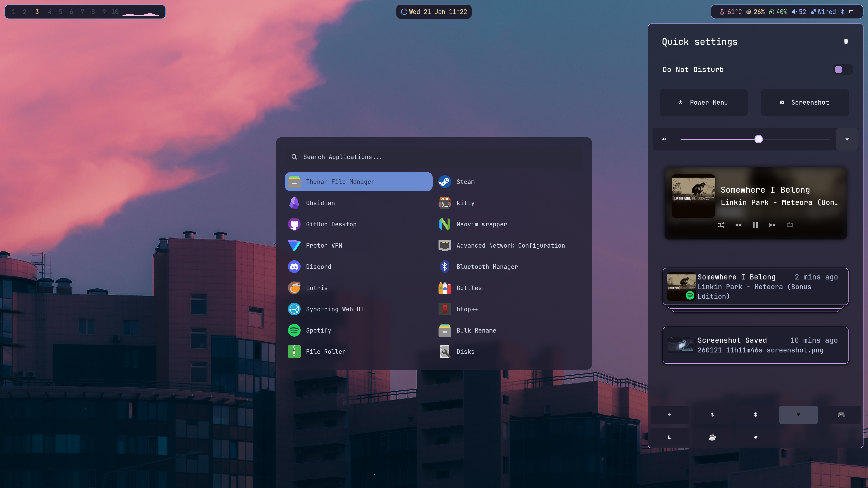Switch to workspace 10
The image size is (868, 488).
115,12
